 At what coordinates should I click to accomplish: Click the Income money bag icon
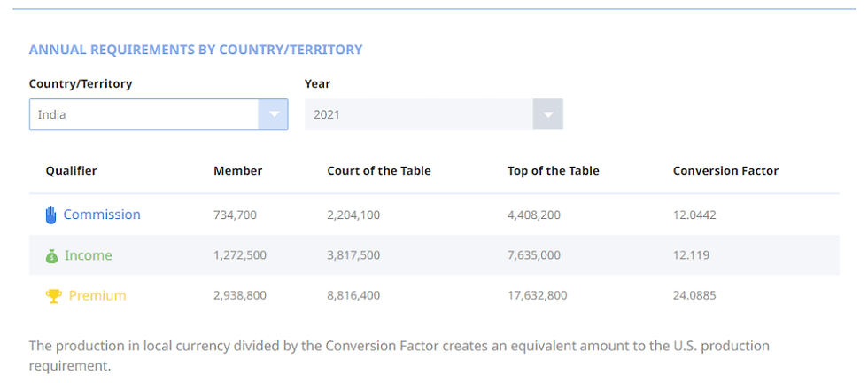51,256
